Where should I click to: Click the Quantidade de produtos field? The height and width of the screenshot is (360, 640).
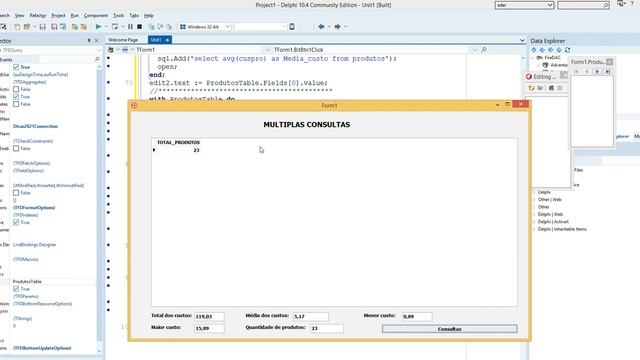coord(327,328)
